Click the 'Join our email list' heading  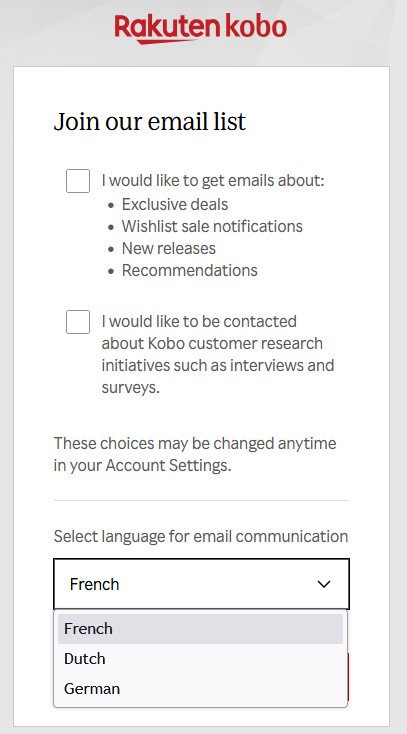click(x=150, y=122)
